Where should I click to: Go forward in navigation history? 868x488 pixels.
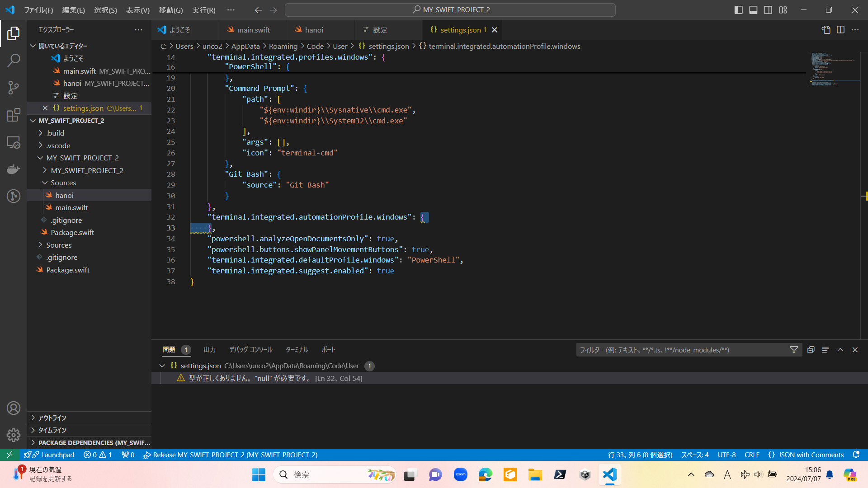click(273, 10)
